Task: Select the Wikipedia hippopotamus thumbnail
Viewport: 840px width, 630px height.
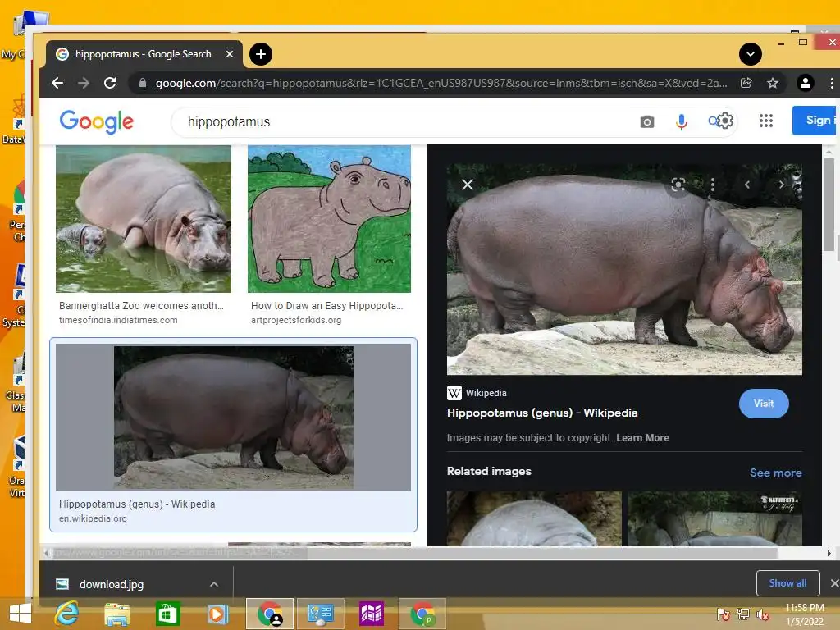Action: [233, 418]
